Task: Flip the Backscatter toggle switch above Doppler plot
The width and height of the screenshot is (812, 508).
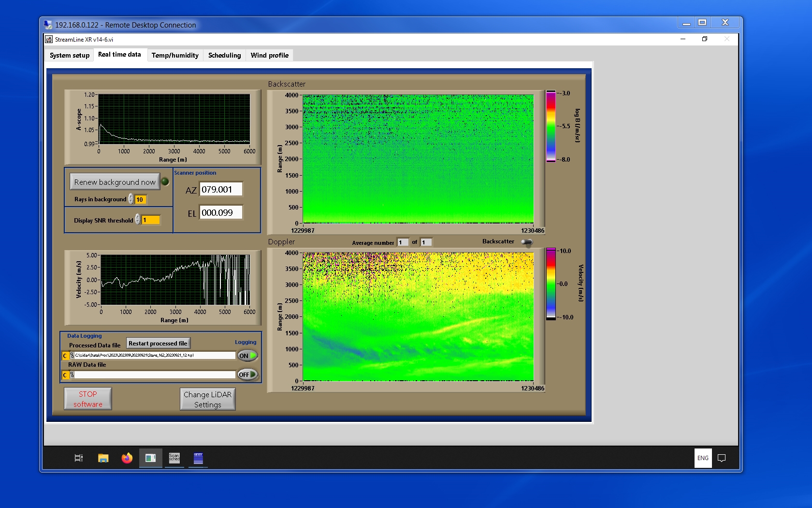Action: 527,242
